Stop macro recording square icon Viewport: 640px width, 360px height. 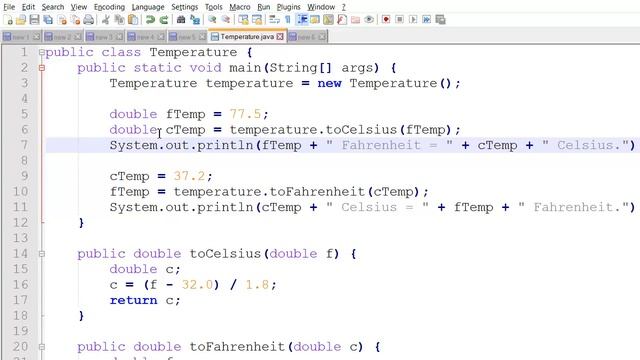(400, 20)
